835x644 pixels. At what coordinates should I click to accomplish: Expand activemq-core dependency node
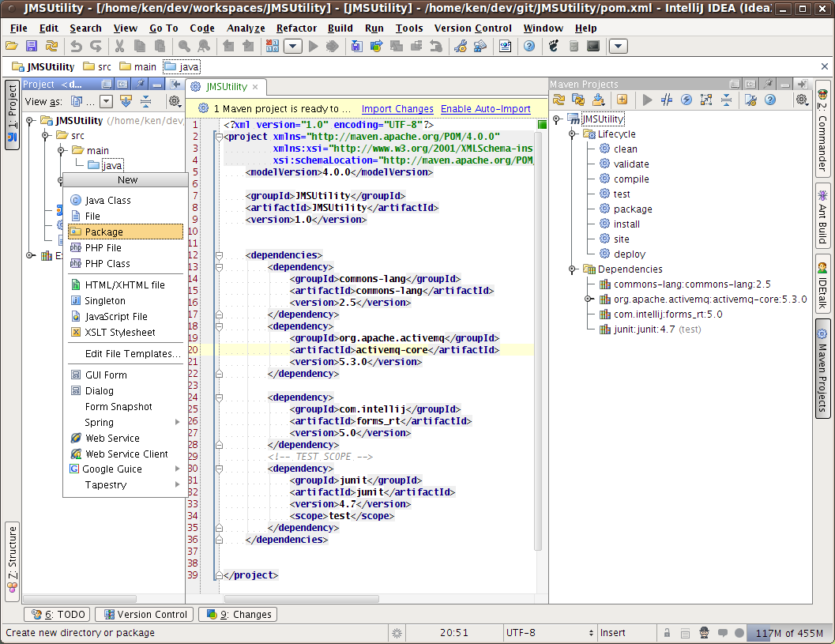(589, 299)
